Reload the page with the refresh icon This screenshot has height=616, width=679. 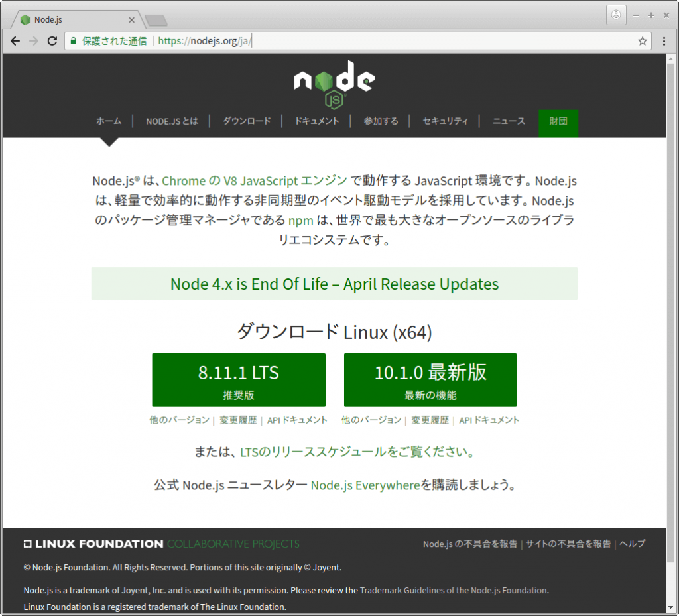tap(52, 41)
